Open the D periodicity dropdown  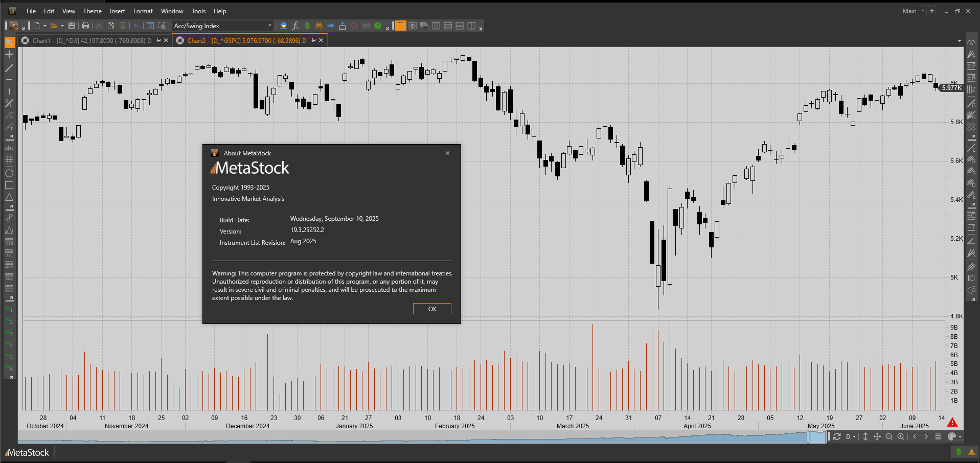pos(851,436)
